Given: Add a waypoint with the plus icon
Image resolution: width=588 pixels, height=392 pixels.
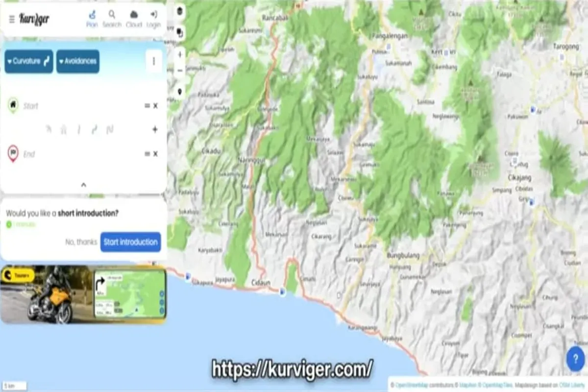Looking at the screenshot, I should tap(155, 130).
